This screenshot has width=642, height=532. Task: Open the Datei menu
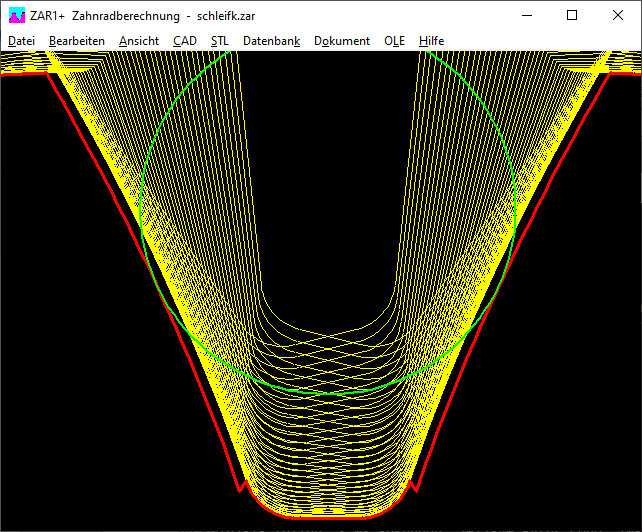point(20,41)
